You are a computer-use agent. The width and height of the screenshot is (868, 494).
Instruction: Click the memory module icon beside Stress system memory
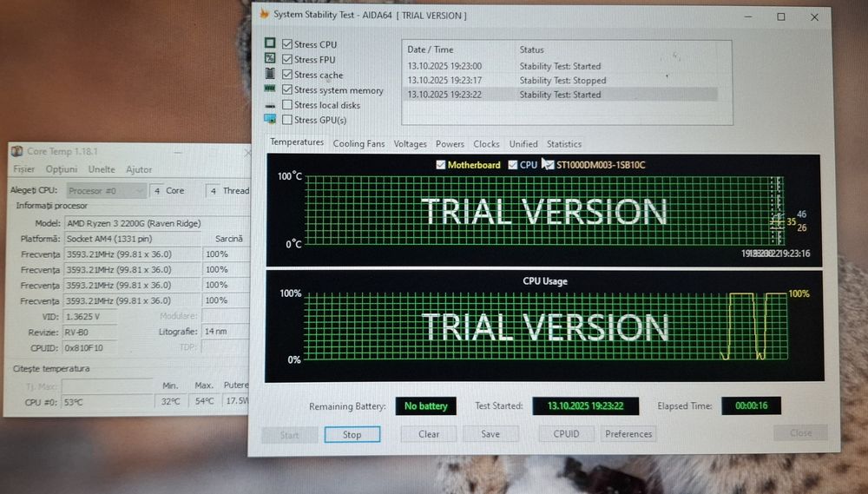270,89
